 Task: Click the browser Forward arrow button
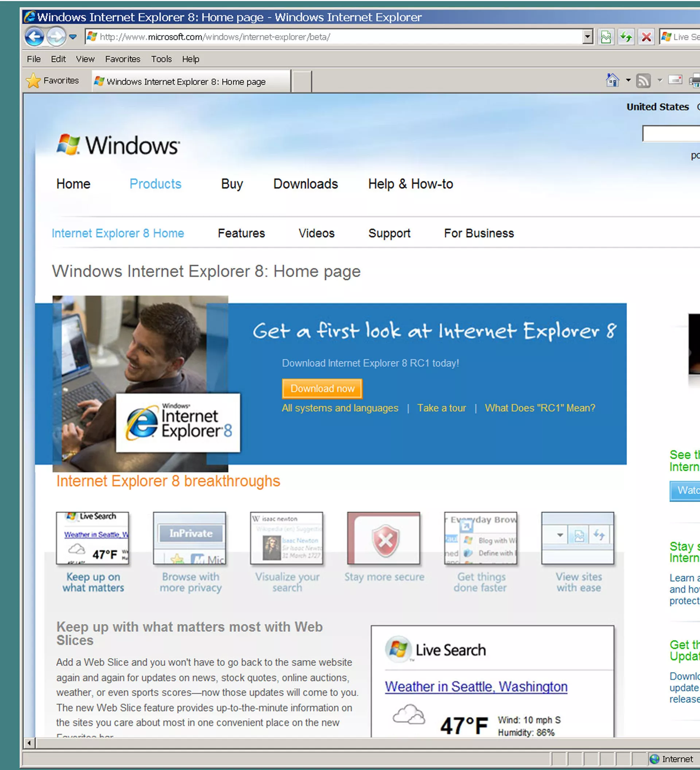click(x=56, y=37)
